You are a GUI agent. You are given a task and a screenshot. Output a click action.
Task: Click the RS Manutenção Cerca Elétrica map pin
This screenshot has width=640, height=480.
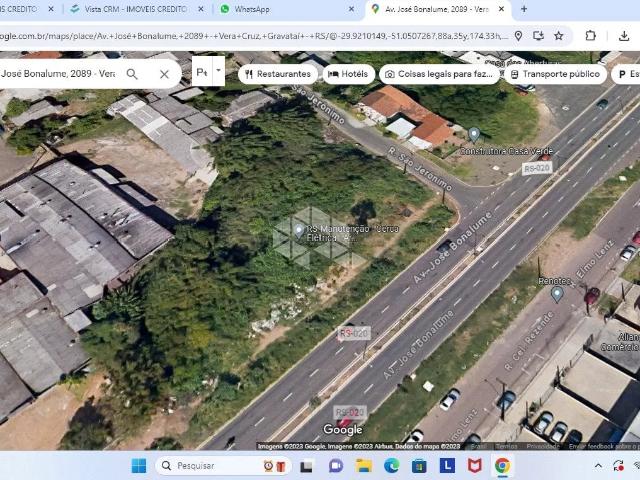(299, 231)
